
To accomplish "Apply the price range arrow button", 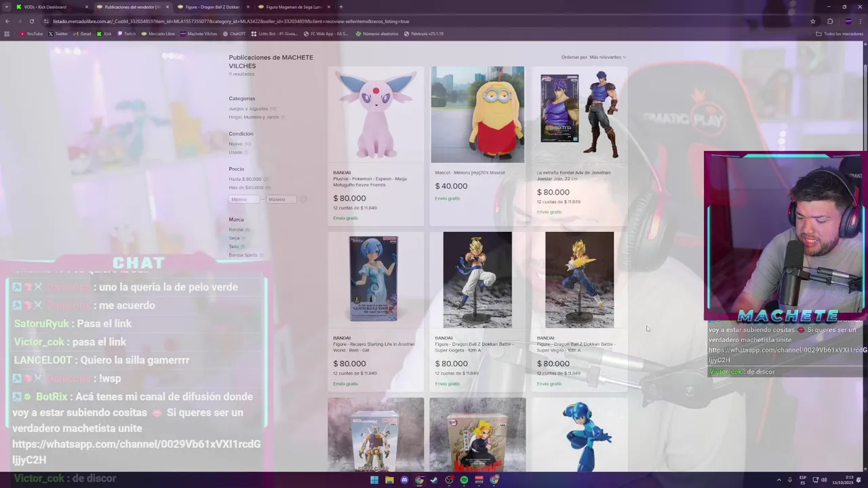I will pyautogui.click(x=304, y=199).
